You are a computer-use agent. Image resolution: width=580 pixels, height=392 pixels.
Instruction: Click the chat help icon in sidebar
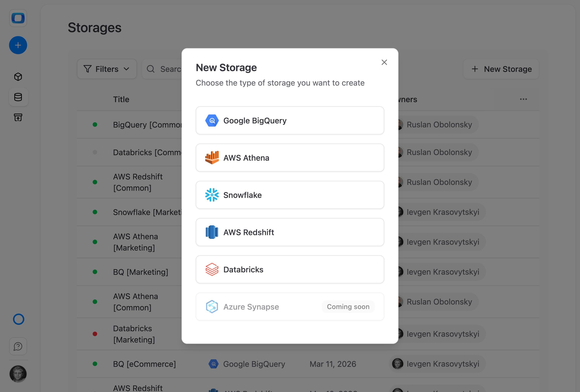(18, 346)
